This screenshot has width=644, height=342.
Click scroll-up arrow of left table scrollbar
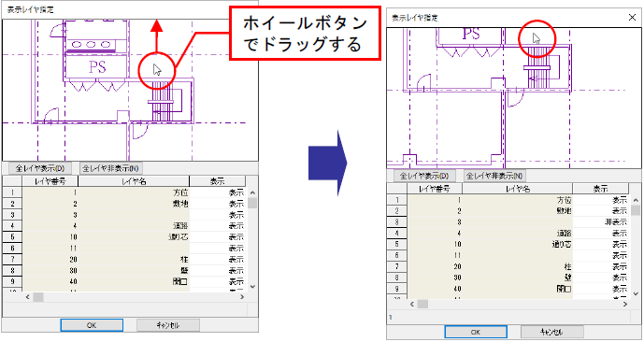[252, 192]
